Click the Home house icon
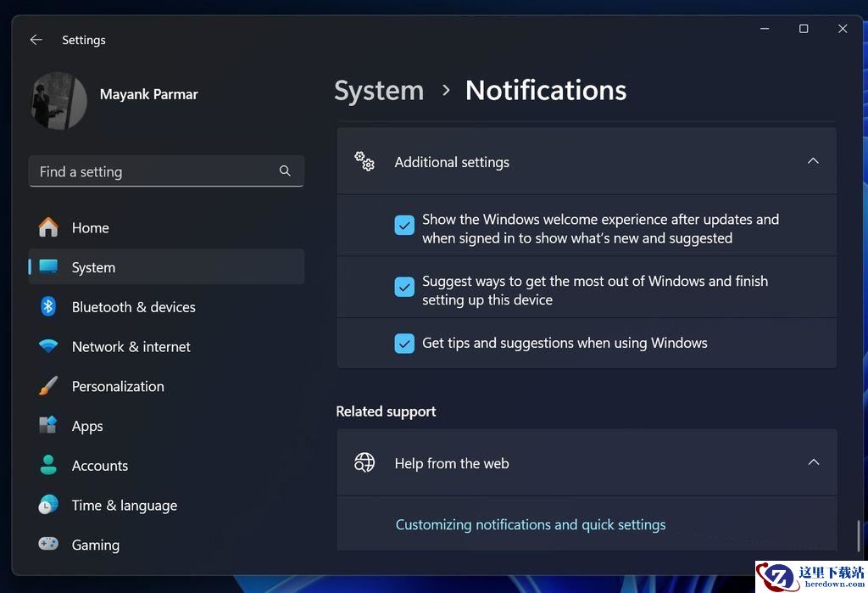Screen dimensions: 868x593 [x=48, y=227]
